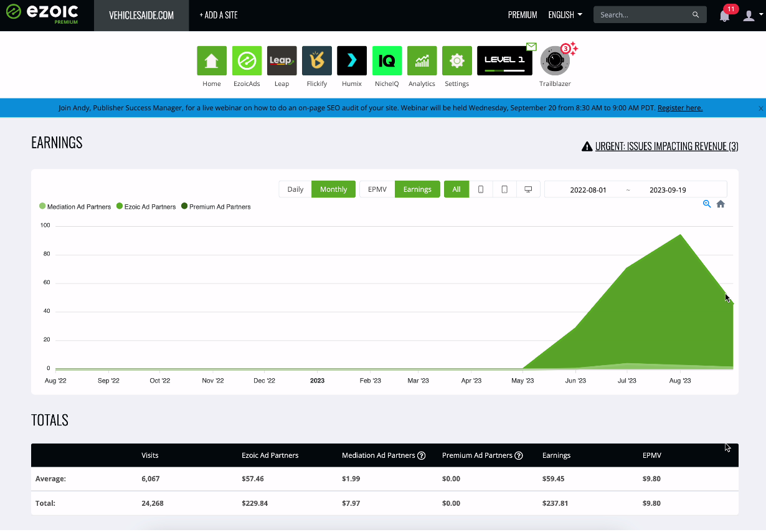Image resolution: width=766 pixels, height=532 pixels.
Task: Click average visits value 6,067
Action: 151,479
